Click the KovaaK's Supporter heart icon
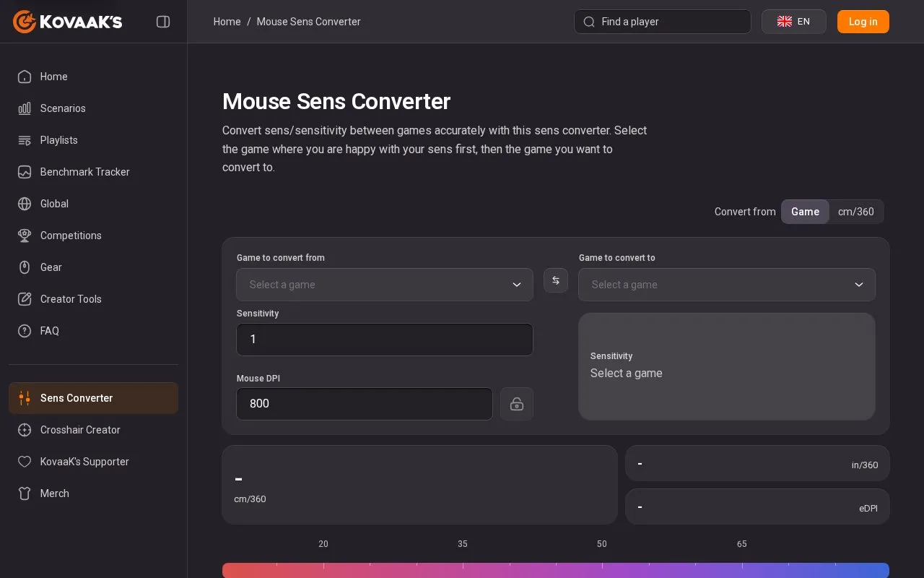This screenshot has height=578, width=924. click(25, 462)
